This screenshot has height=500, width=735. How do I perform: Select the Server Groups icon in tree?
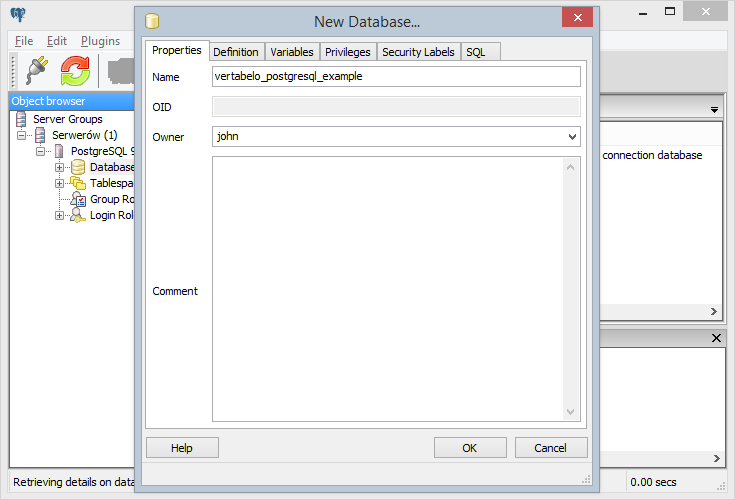tap(21, 119)
